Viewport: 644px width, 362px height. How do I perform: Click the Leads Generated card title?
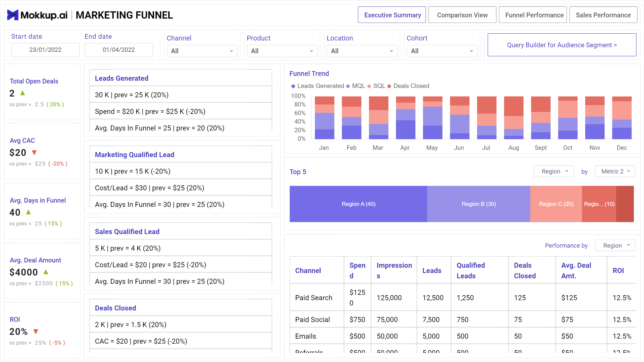pos(122,78)
